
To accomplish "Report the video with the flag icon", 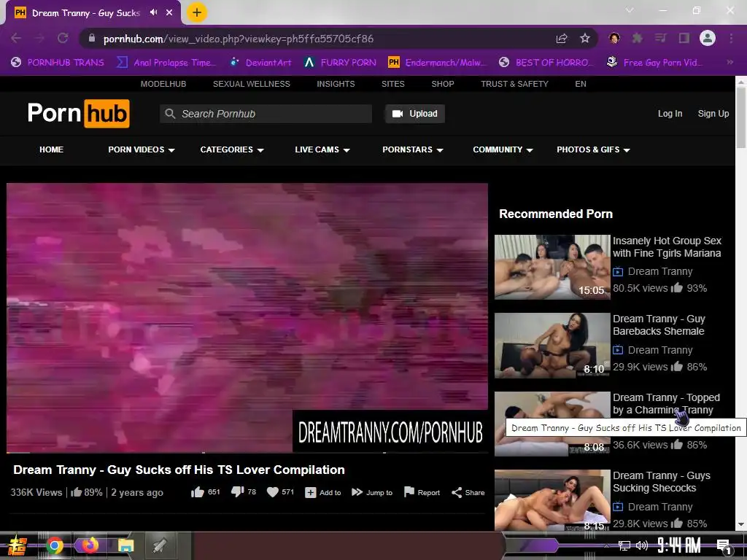I will point(409,492).
